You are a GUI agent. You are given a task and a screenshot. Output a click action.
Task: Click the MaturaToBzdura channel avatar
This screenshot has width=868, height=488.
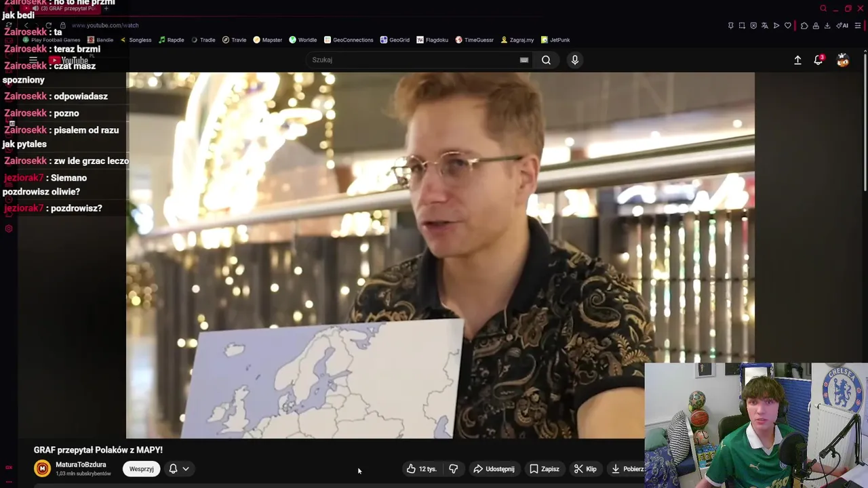[x=42, y=468]
